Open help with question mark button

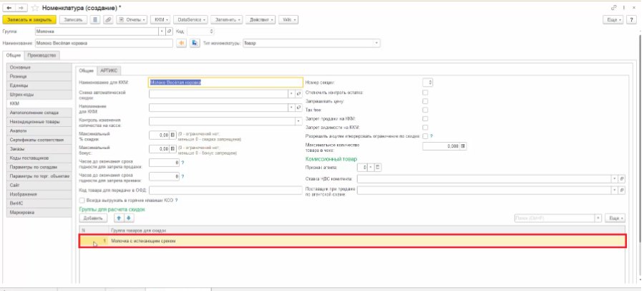tap(632, 20)
